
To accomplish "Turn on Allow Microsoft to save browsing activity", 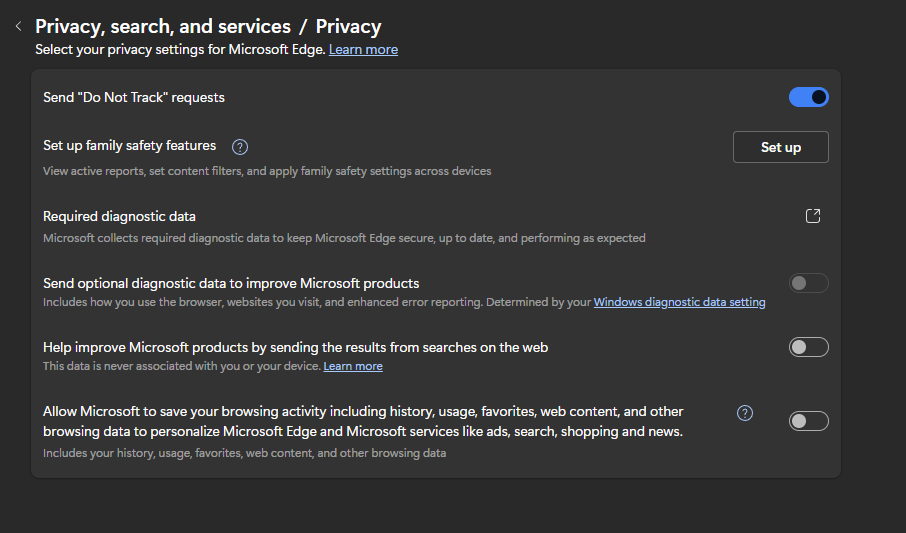I will (x=808, y=421).
